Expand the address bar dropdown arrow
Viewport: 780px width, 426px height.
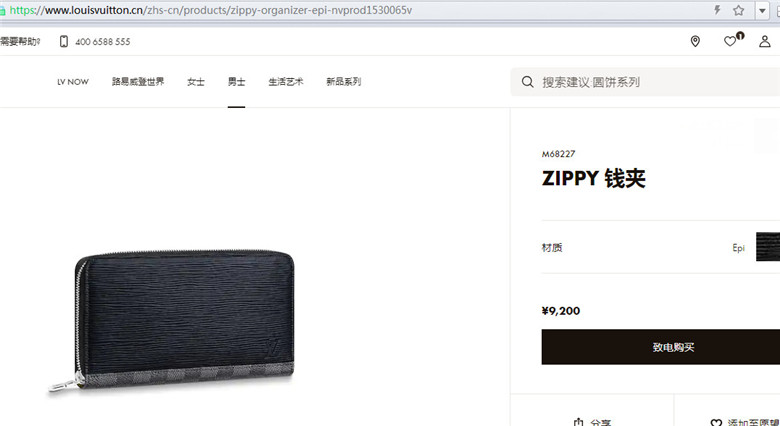pyautogui.click(x=762, y=10)
